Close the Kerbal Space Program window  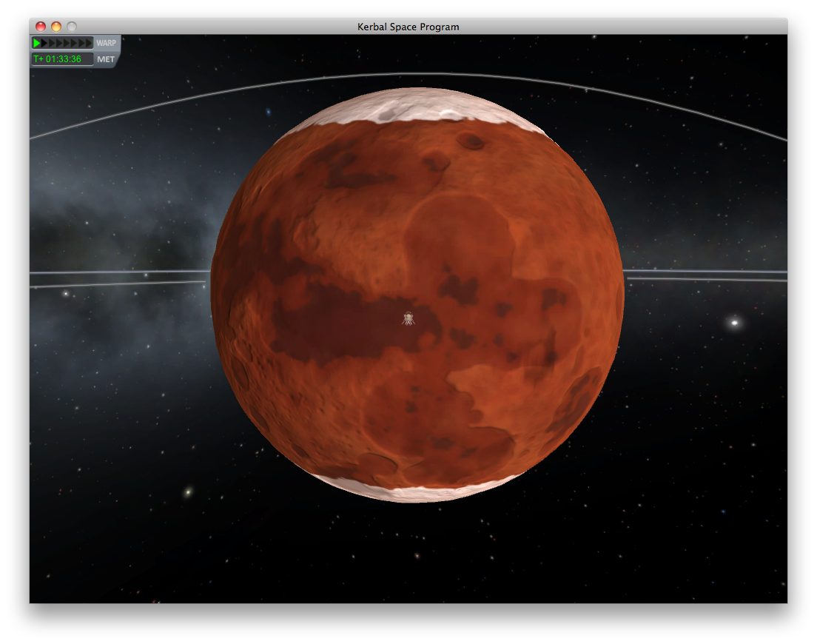point(41,27)
